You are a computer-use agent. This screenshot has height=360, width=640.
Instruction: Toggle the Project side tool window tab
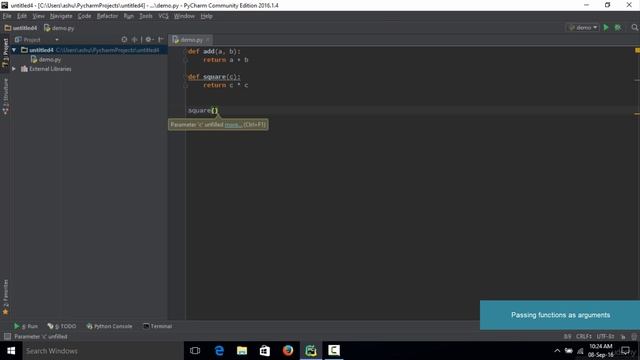[x=5, y=53]
